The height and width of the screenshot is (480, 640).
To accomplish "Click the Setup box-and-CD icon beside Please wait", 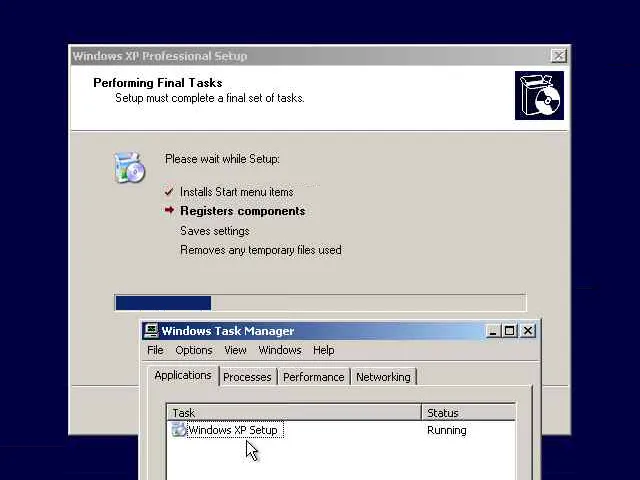I will point(129,167).
